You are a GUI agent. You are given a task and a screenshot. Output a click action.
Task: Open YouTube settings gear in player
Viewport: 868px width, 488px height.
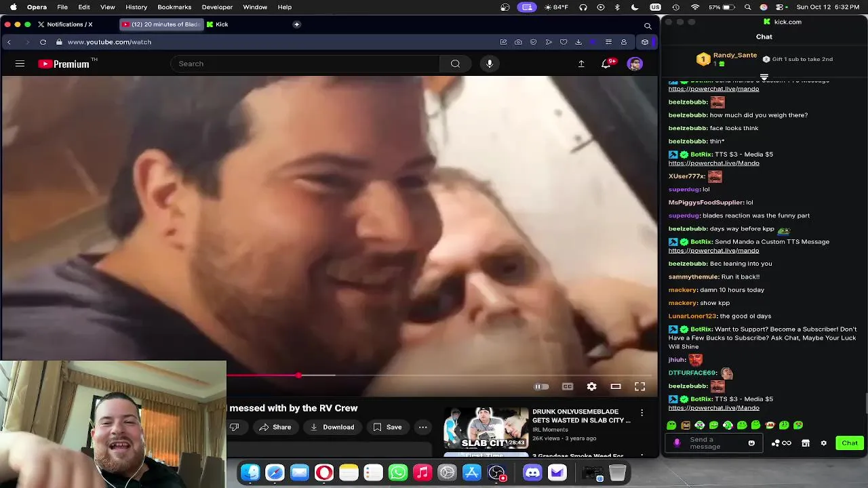[591, 386]
